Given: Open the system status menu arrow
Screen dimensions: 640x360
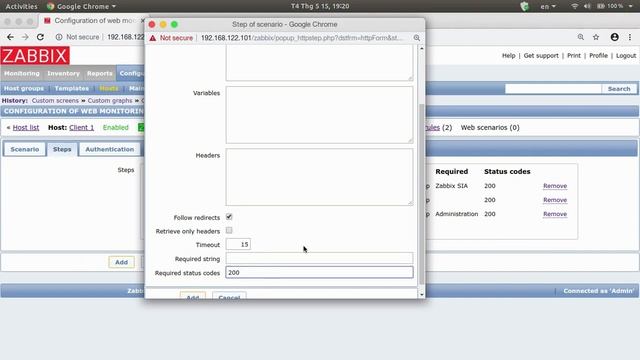Looking at the screenshot, I should pyautogui.click(x=631, y=6).
